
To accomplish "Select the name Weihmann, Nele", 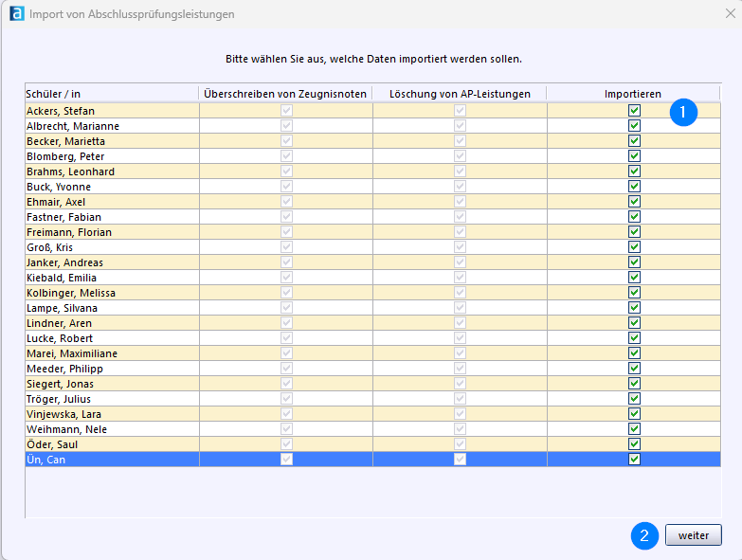I will [66, 429].
